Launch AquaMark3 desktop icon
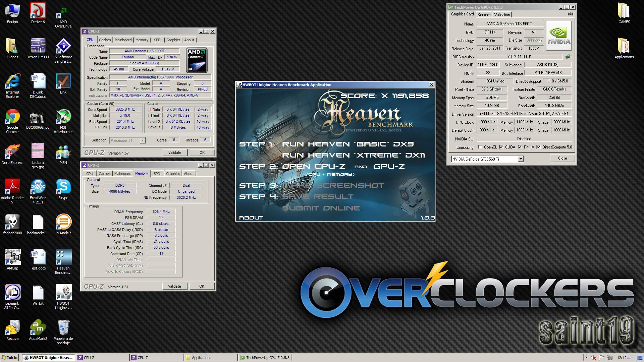The width and height of the screenshot is (644, 362). point(38,330)
